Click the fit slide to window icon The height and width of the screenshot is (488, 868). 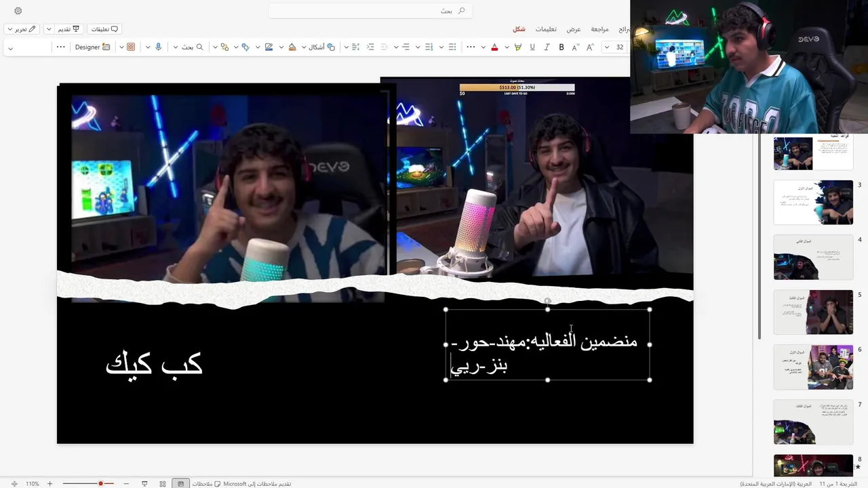[14, 484]
